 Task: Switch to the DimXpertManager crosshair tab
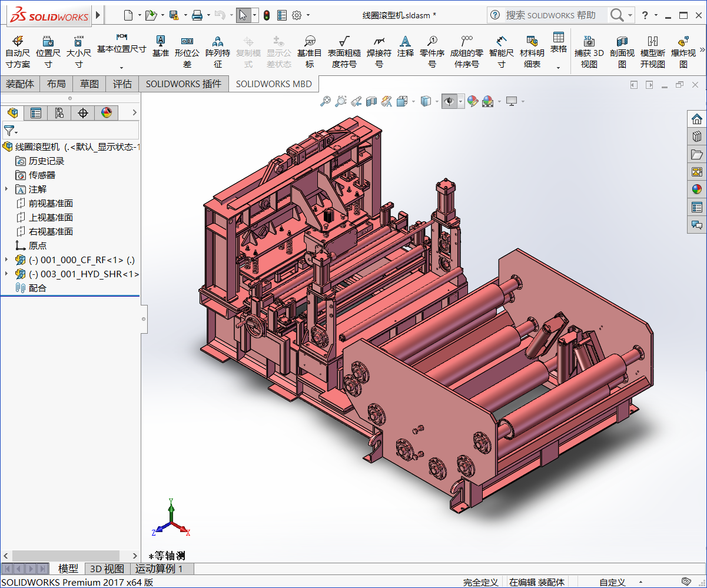point(83,112)
